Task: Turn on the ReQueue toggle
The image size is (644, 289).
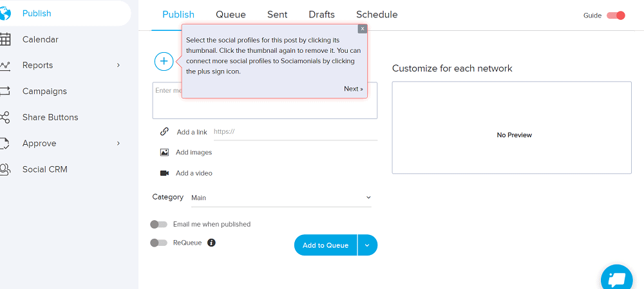Action: [x=159, y=243]
